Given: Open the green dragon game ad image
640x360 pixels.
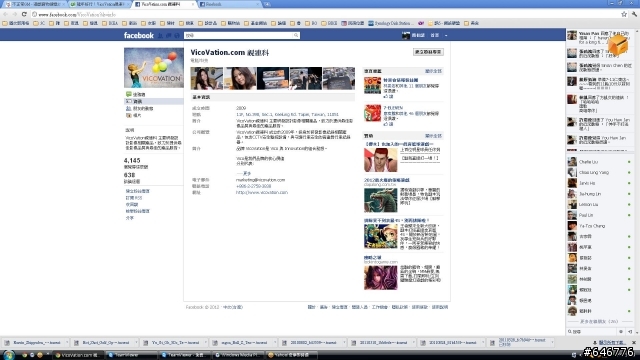Looking at the screenshot, I should [x=380, y=200].
